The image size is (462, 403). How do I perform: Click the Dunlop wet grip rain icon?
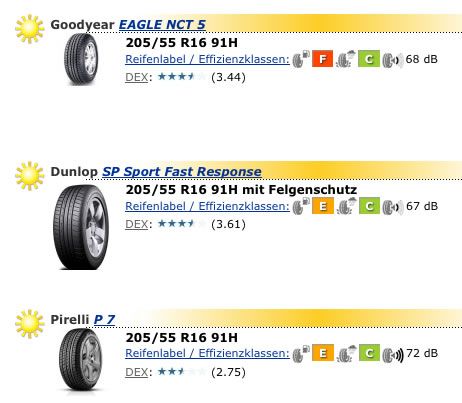346,206
